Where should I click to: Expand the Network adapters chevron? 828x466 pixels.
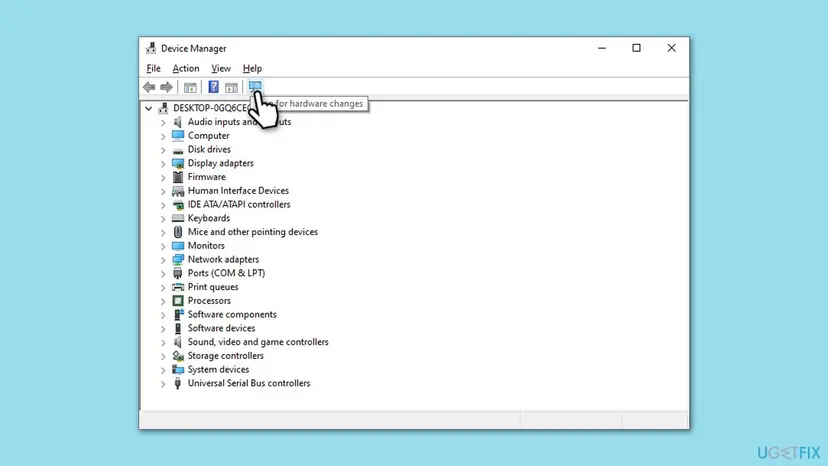tap(163, 260)
